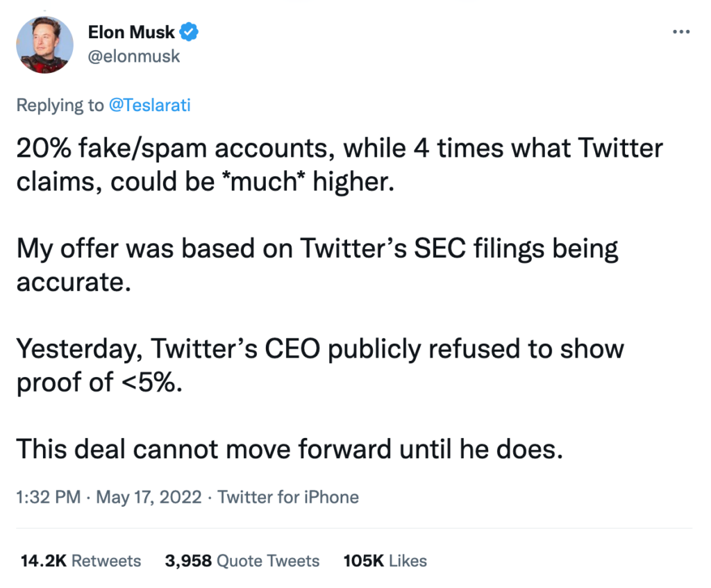Click the @elonmusk handle

tap(134, 56)
